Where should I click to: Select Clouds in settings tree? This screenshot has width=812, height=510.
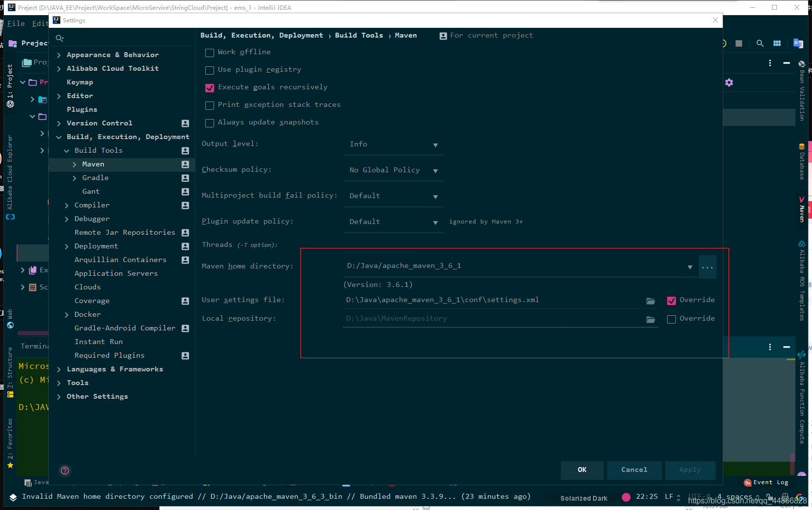point(87,287)
